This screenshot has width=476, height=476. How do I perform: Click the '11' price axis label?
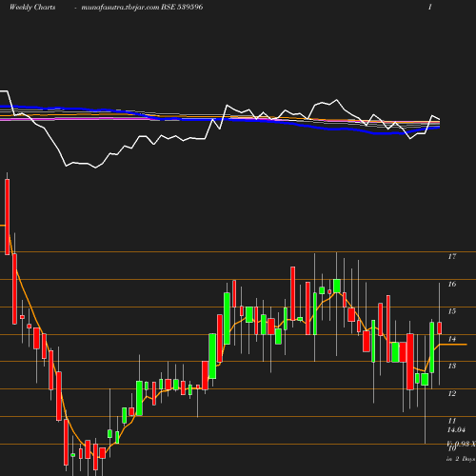pos(452,421)
